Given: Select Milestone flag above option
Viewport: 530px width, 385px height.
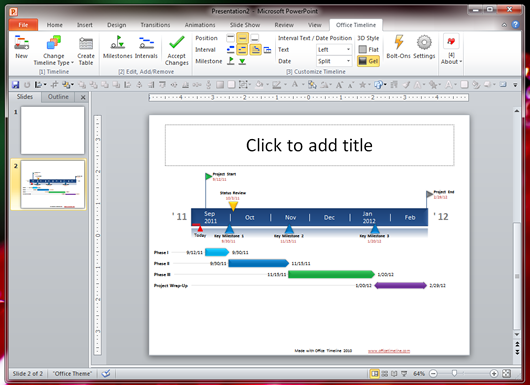Looking at the screenshot, I should 231,61.
